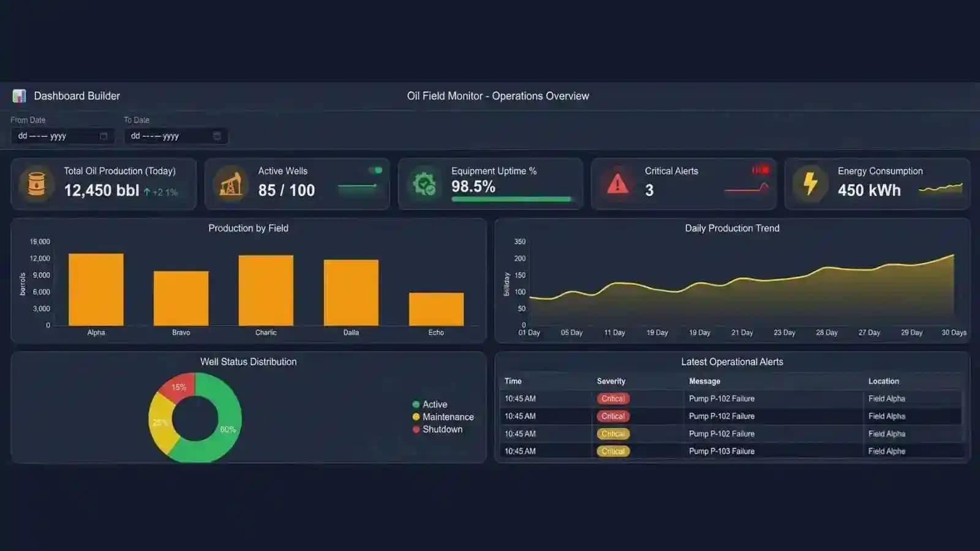Toggle the Active legend item
This screenshot has height=551, width=980.
point(430,405)
